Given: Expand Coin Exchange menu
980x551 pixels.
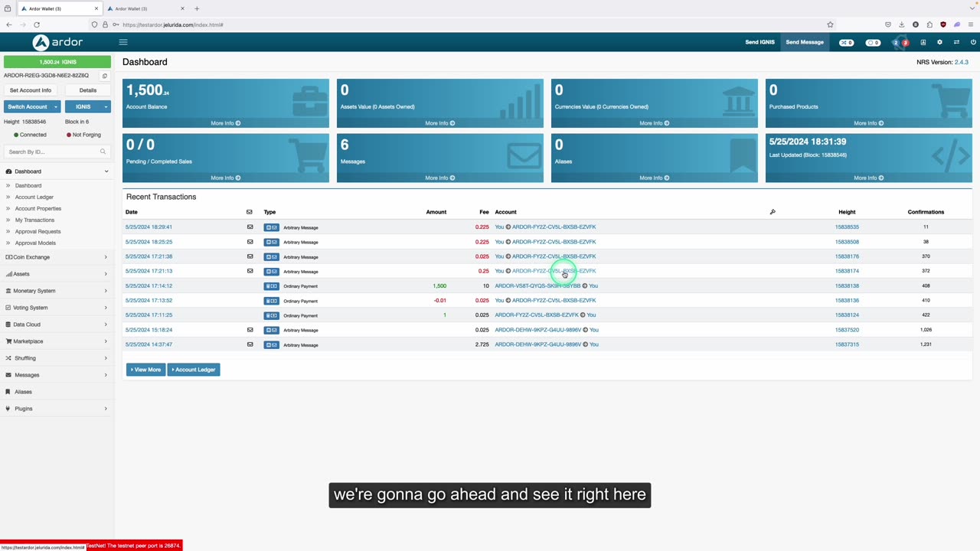Looking at the screenshot, I should (x=57, y=257).
